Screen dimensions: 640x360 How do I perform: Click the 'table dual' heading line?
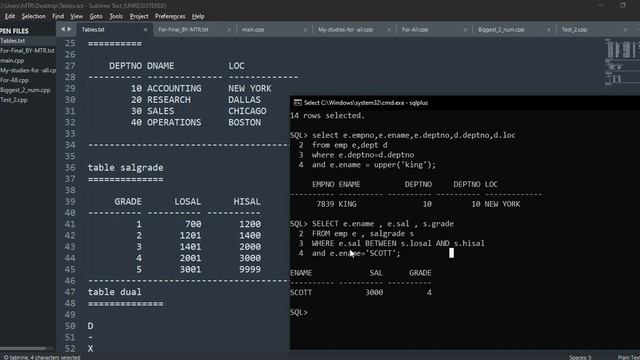click(115, 292)
